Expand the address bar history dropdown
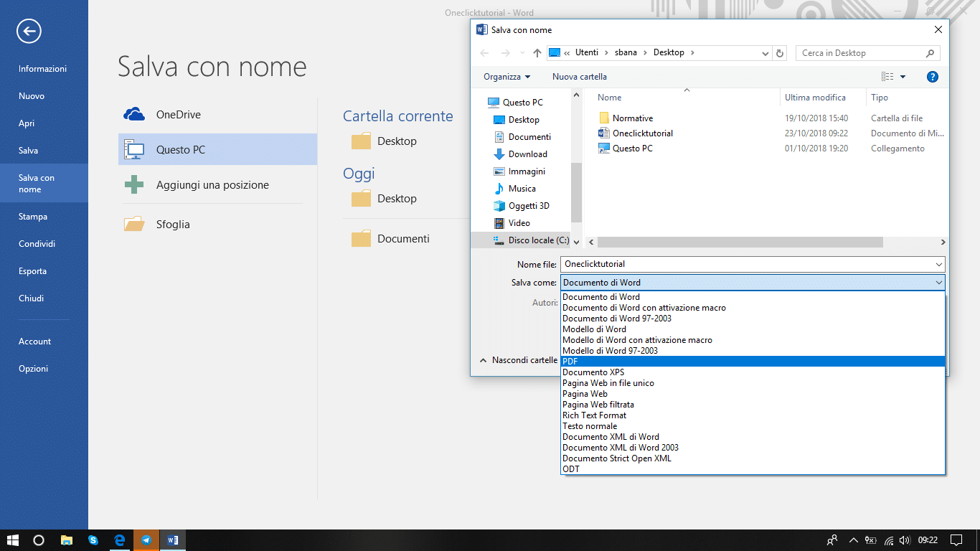Screen dimensions: 980x551 click(765, 53)
